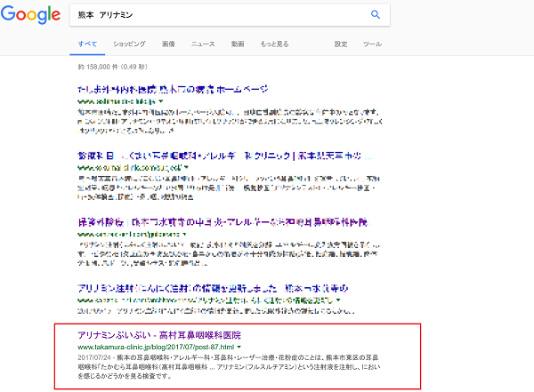The width and height of the screenshot is (534, 392).
Task: Open the third result title with visited purple link
Action: 222,222
